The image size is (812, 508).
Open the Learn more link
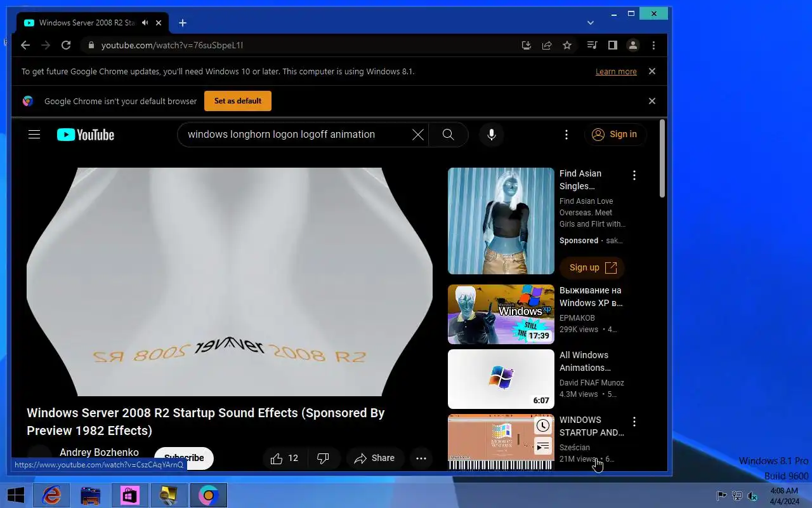point(616,72)
